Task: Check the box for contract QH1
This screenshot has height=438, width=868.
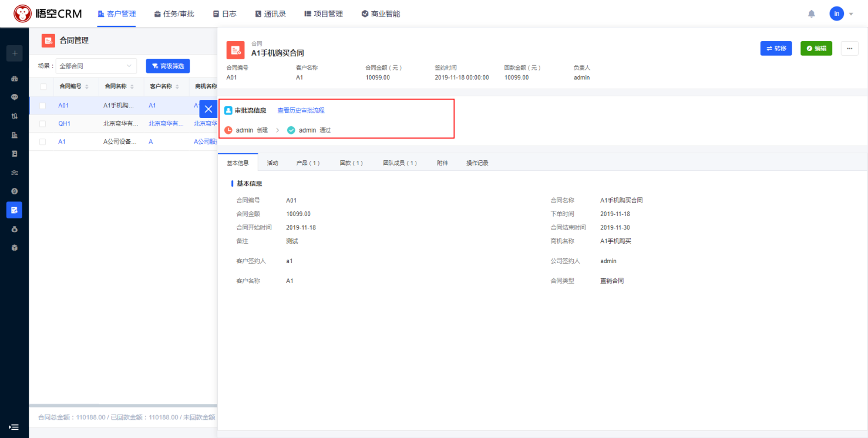Action: [42, 124]
